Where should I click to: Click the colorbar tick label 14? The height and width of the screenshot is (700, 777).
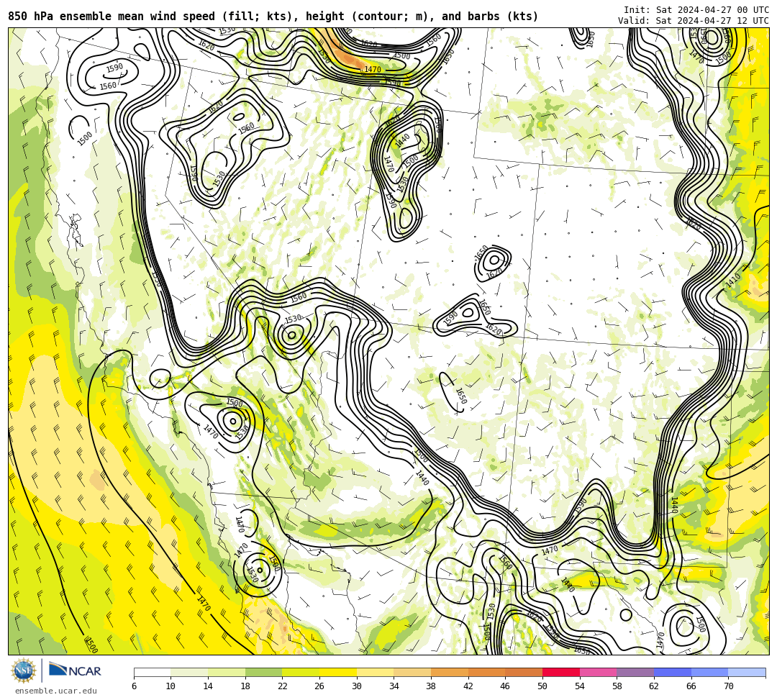coord(208,686)
